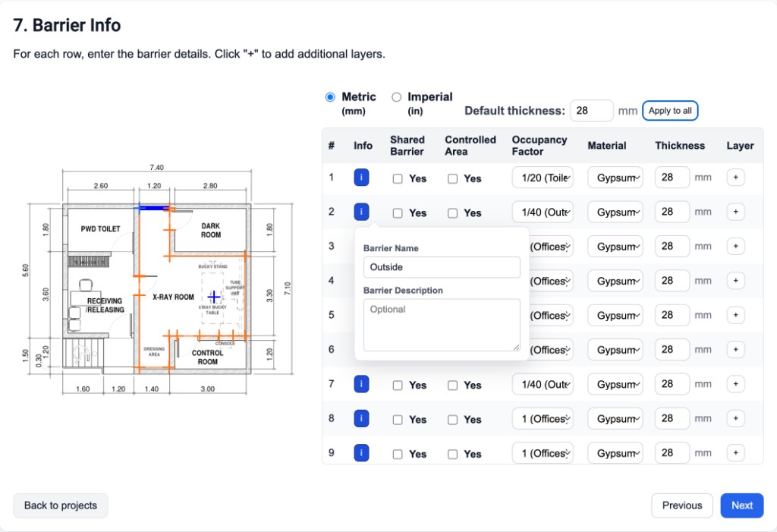The width and height of the screenshot is (777, 532).
Task: Edit thickness value in row 1
Action: tap(672, 178)
